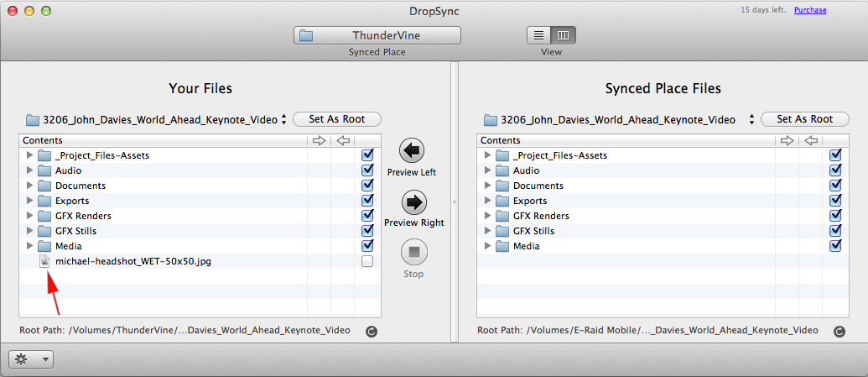Screen dimensions: 868x377
Task: Uncheck Exports checkbox in Your Files
Action: [367, 200]
